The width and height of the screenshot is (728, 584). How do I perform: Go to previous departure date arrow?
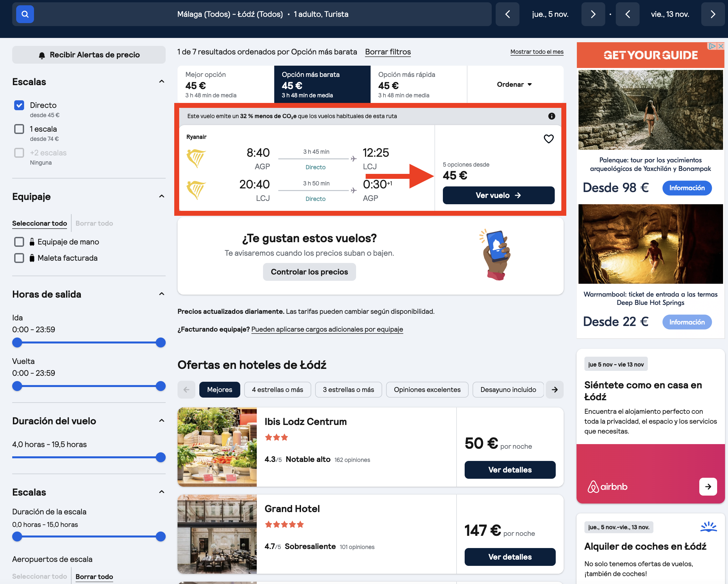pos(507,14)
